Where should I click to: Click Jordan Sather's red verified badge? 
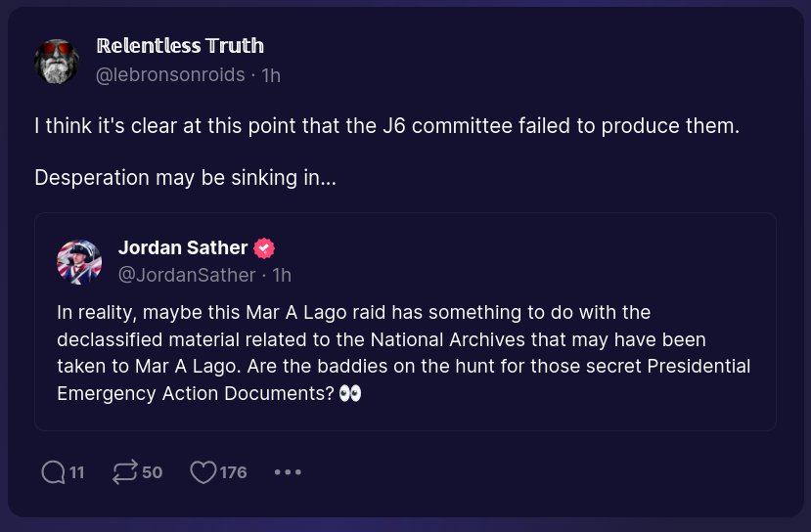[x=264, y=248]
